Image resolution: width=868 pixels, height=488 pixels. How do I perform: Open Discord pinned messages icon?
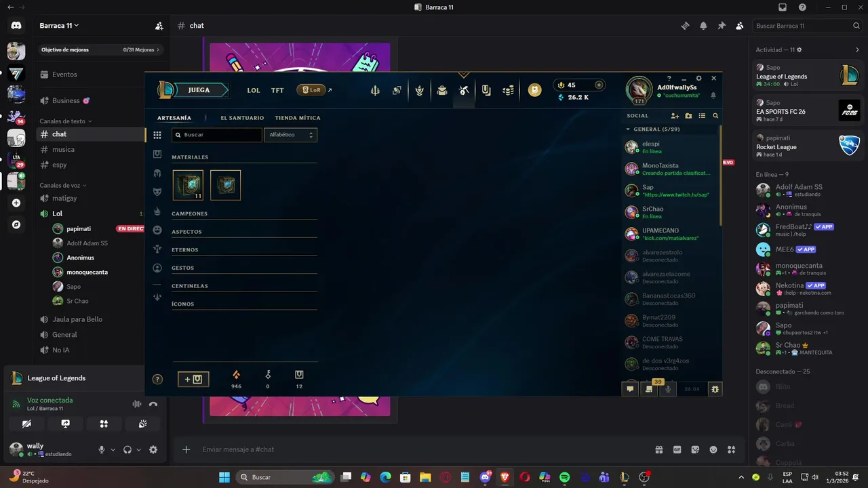(x=722, y=26)
